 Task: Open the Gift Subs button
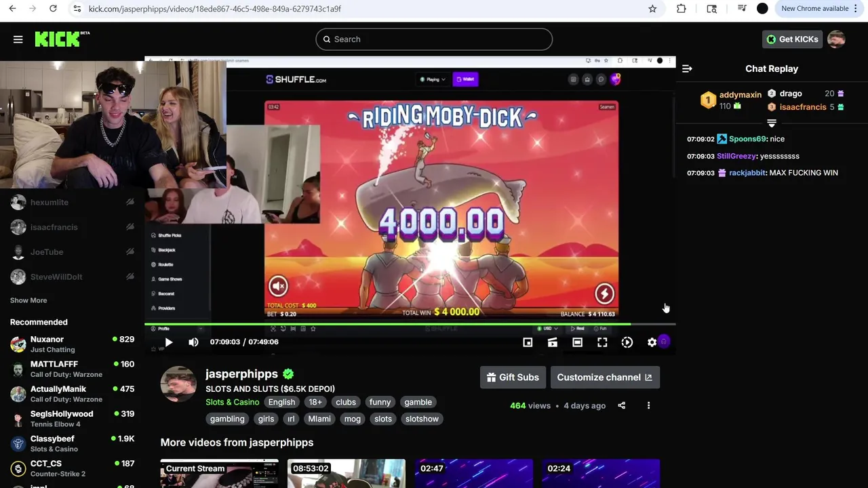coord(512,378)
